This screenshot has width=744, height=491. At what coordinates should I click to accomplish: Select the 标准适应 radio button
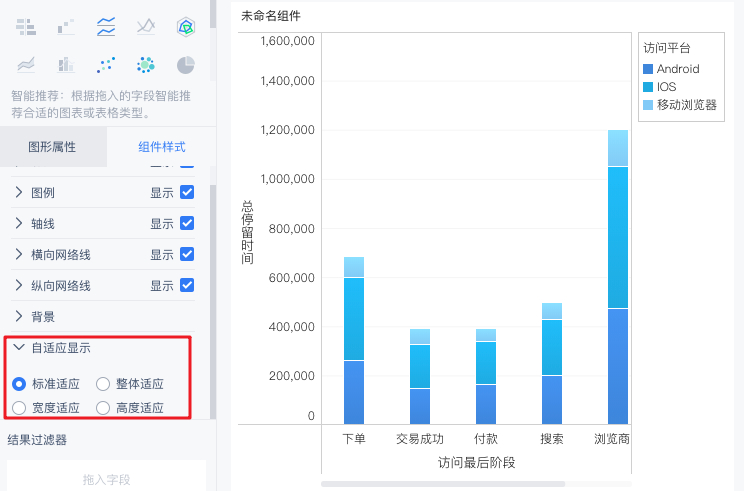(x=19, y=383)
